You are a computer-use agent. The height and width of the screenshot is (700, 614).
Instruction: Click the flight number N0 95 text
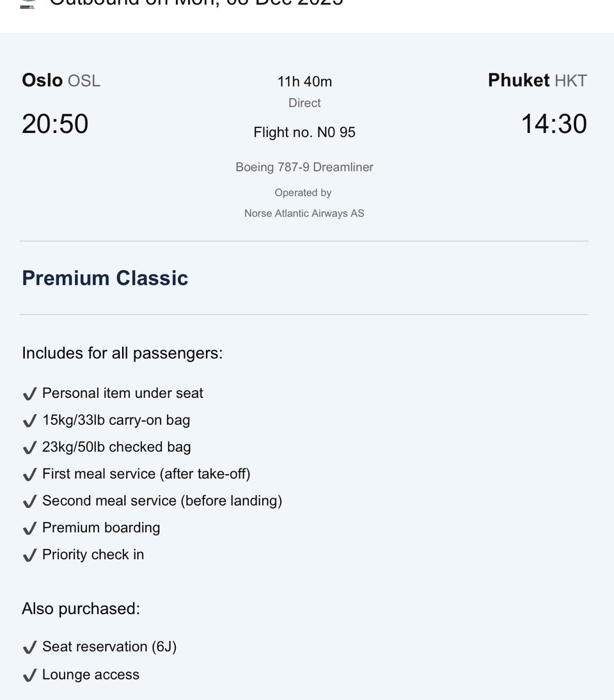pyautogui.click(x=304, y=132)
